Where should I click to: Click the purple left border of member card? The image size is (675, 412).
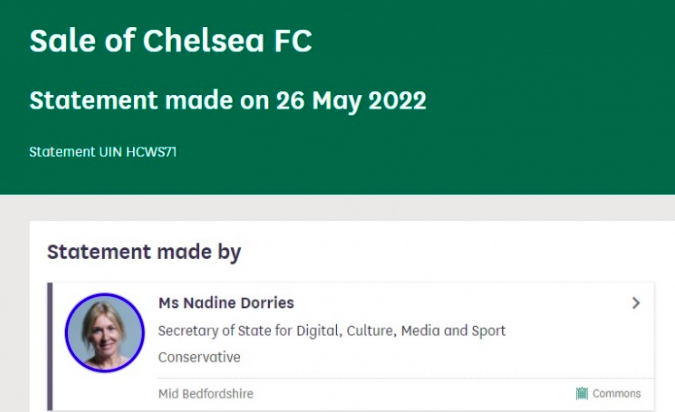coord(50,347)
